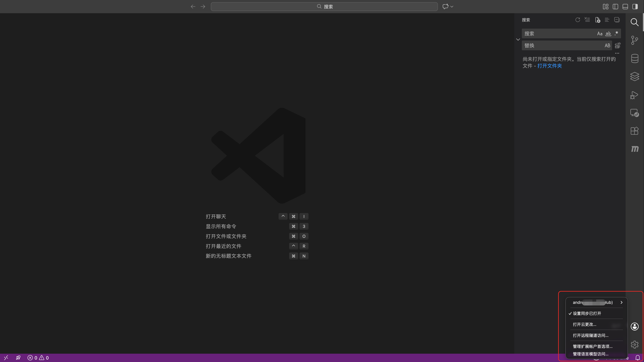Screen dimensions: 644x362
Task: Toggle search details three-dots button
Action: pos(617,53)
